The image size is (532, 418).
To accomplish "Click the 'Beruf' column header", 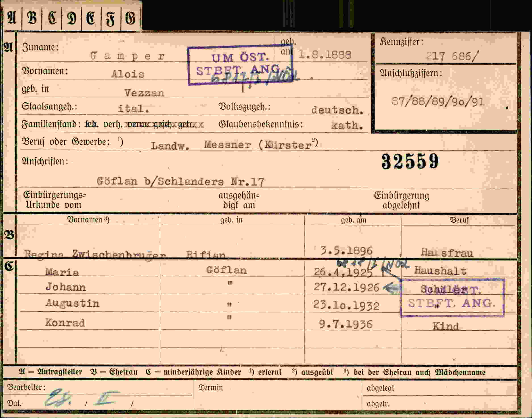I will 459,220.
